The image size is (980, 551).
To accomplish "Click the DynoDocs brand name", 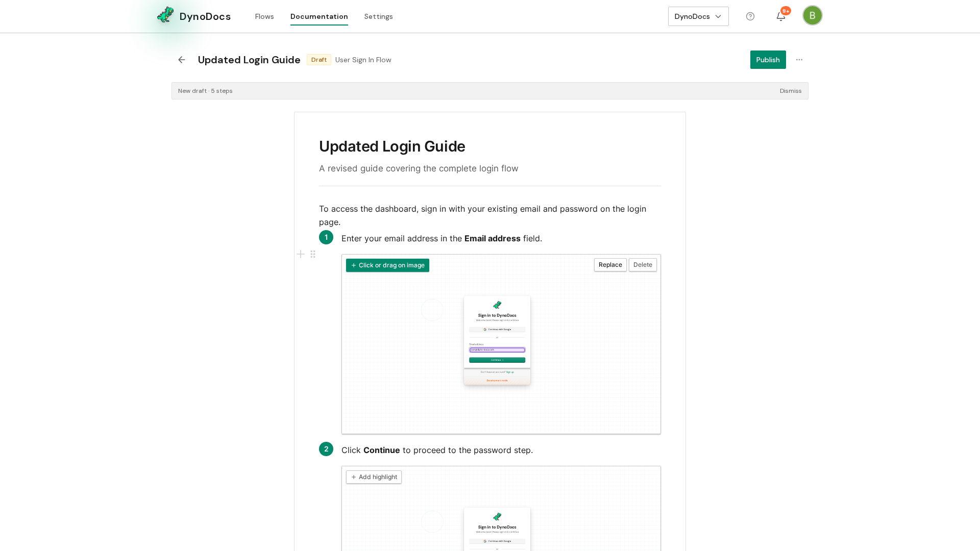I will [205, 16].
